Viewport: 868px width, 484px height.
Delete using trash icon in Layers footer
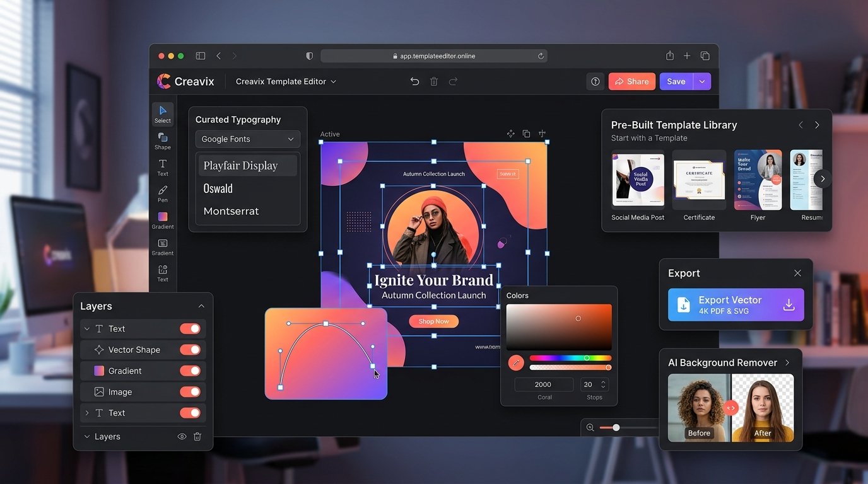pos(197,436)
